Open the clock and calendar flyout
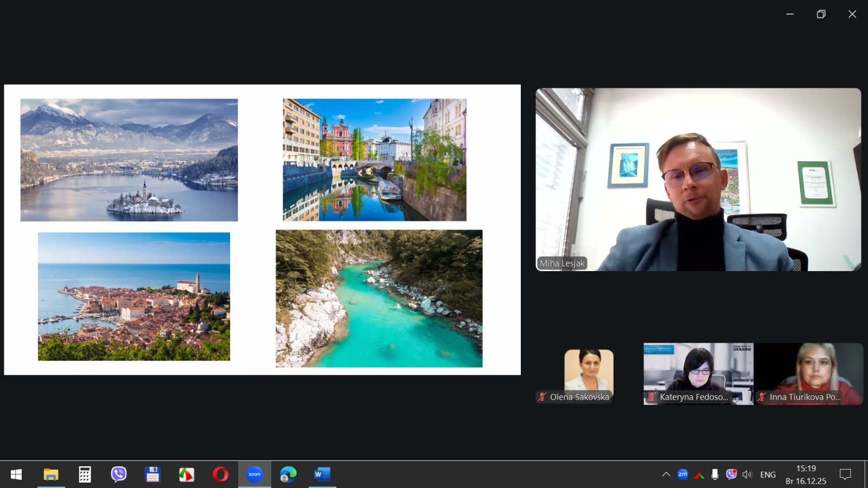 pos(806,475)
